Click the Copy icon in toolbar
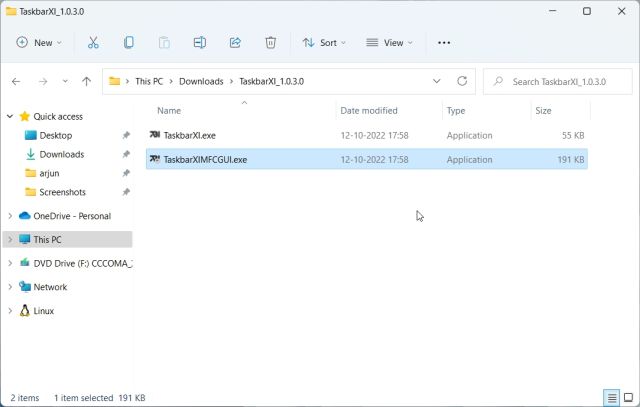The image size is (640, 407). (129, 43)
